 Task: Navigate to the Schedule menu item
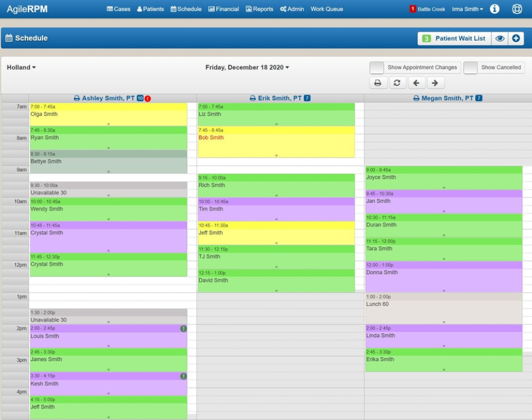[x=186, y=9]
